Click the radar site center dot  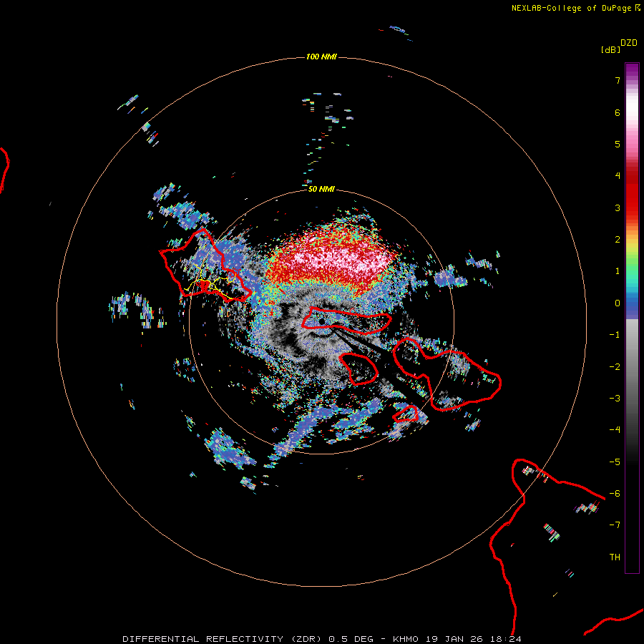click(x=321, y=321)
